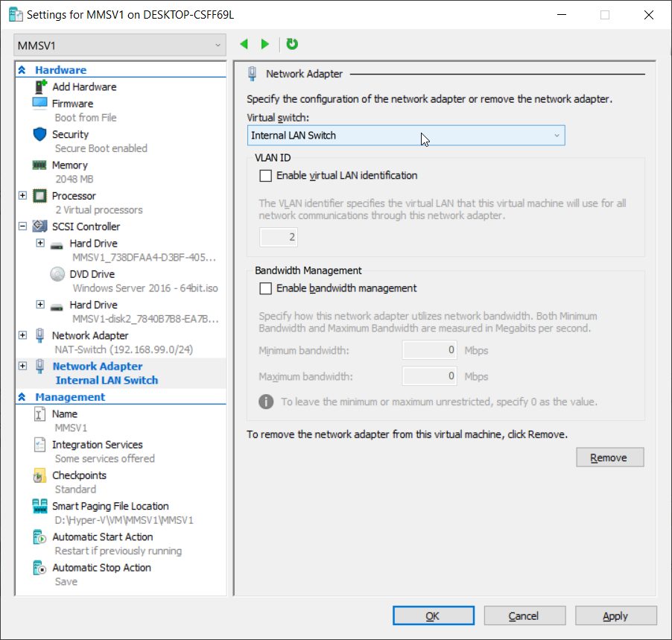Click the Add Hardware icon
The image size is (672, 640).
point(40,86)
